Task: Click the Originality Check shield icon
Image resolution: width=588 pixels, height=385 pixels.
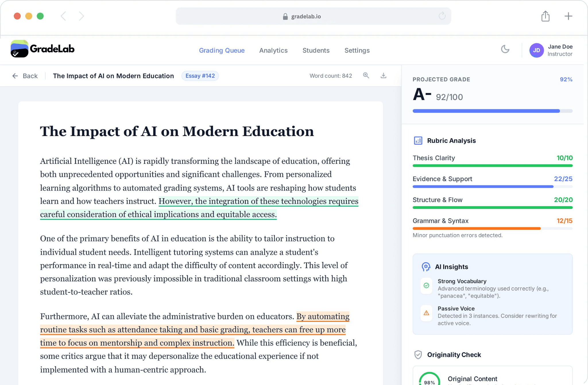Action: point(418,355)
